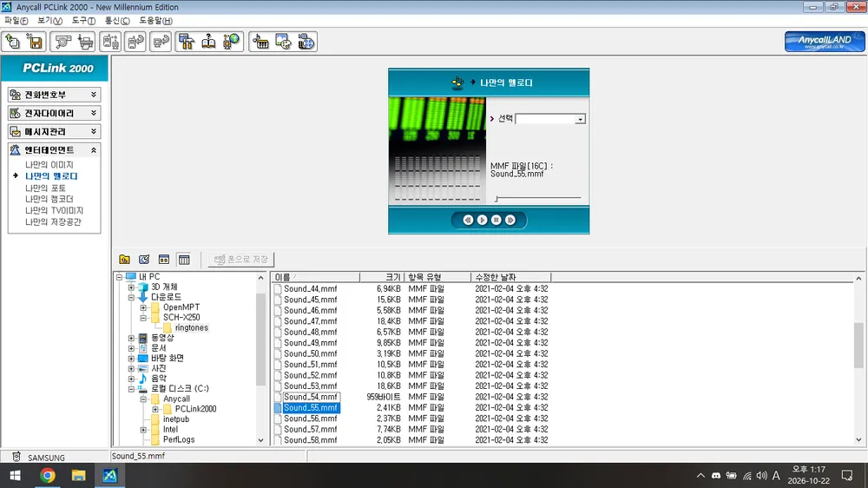The image size is (868, 488).
Task: Open the 도구(T) menu
Action: 83,21
